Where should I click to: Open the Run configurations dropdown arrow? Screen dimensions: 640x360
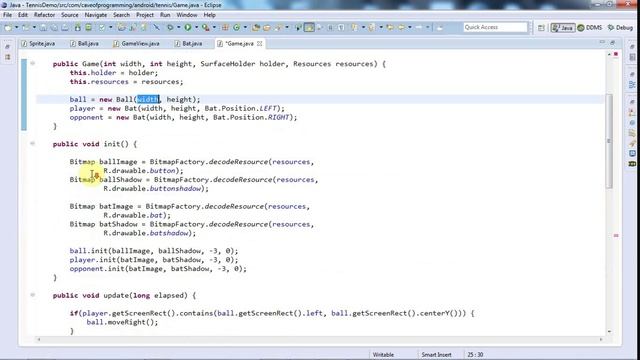(x=196, y=28)
